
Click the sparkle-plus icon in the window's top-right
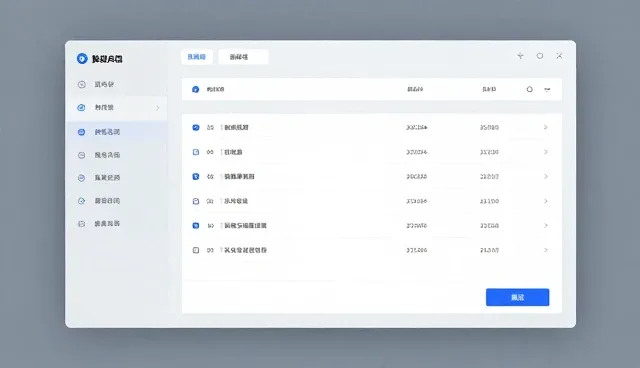pyautogui.click(x=520, y=56)
